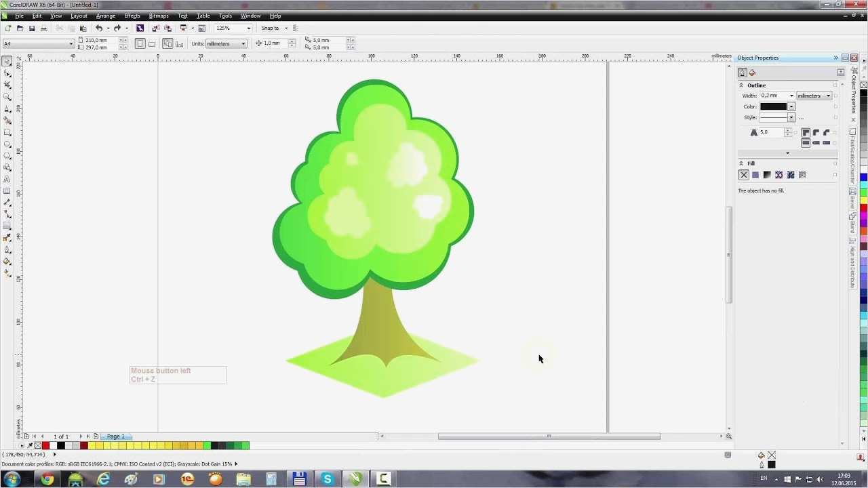Select the Text tool in toolbox
The width and height of the screenshot is (868, 488).
click(7, 179)
